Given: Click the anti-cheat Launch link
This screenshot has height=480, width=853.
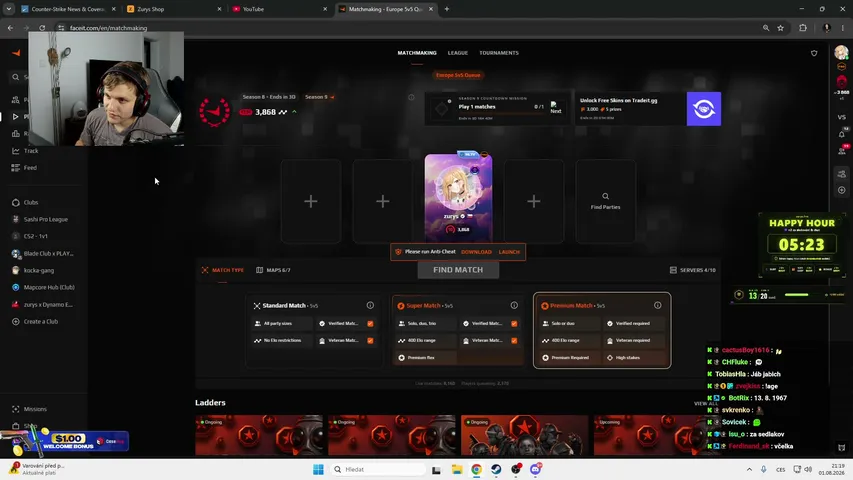Looking at the screenshot, I should (x=509, y=252).
